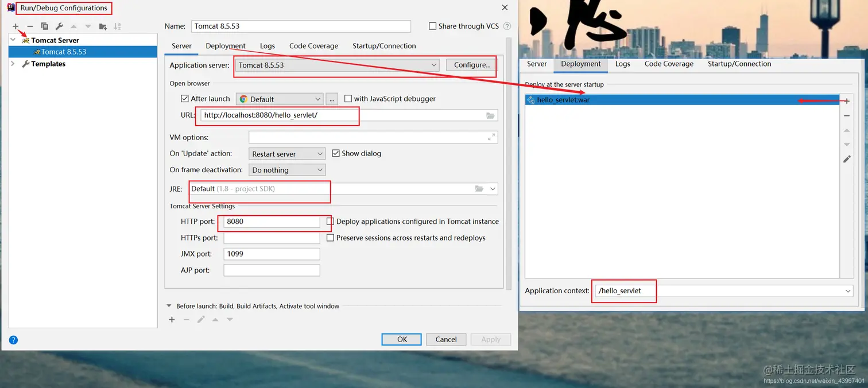
Task: Open browser Default dropdown
Action: (280, 99)
